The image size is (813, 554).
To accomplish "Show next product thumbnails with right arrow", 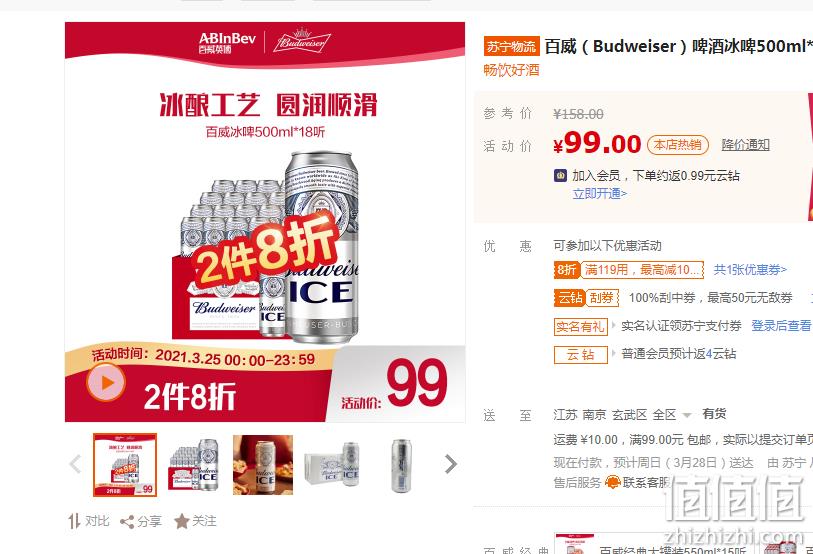I will click(x=451, y=464).
